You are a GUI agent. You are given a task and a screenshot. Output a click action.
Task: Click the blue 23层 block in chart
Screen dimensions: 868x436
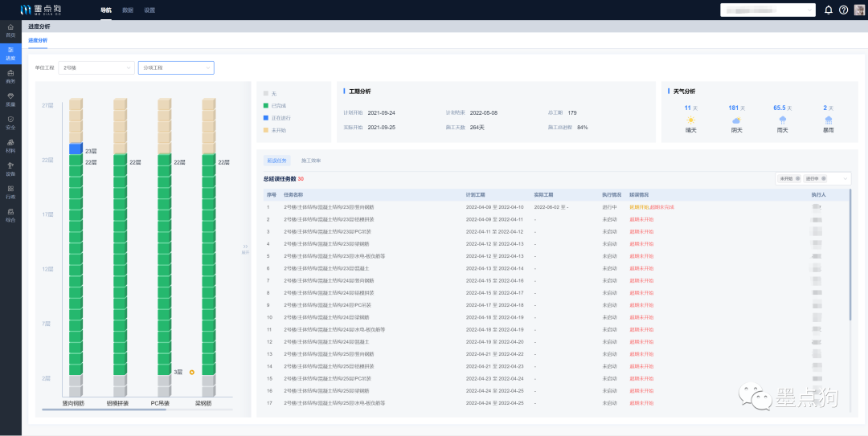[76, 149]
